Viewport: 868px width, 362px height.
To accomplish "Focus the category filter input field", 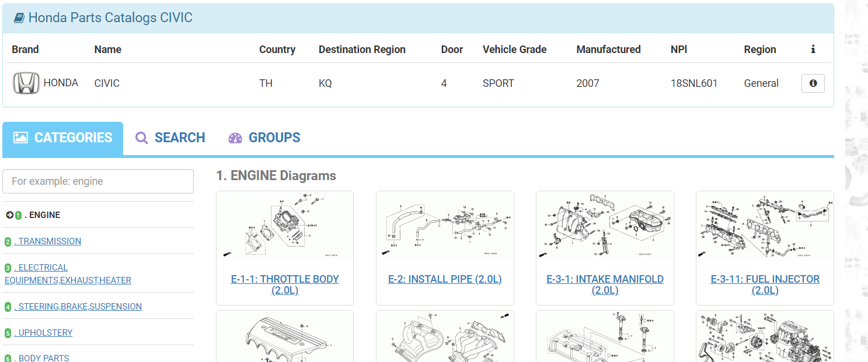I will (98, 181).
